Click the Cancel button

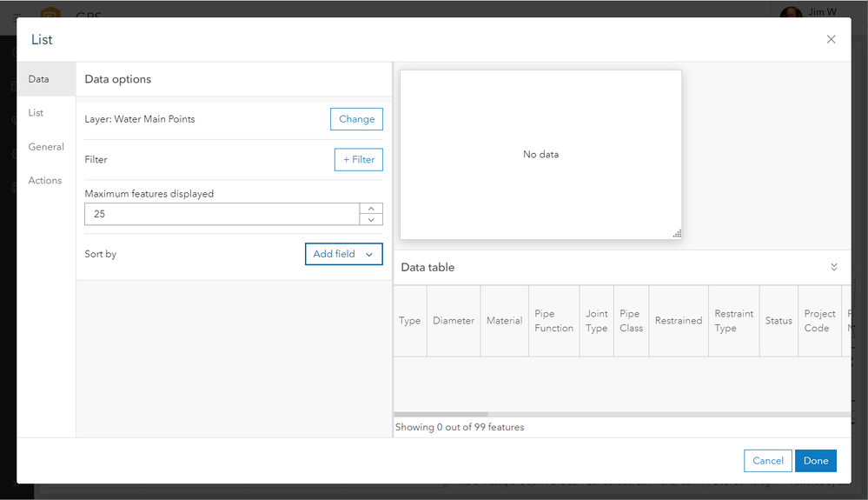[768, 461]
